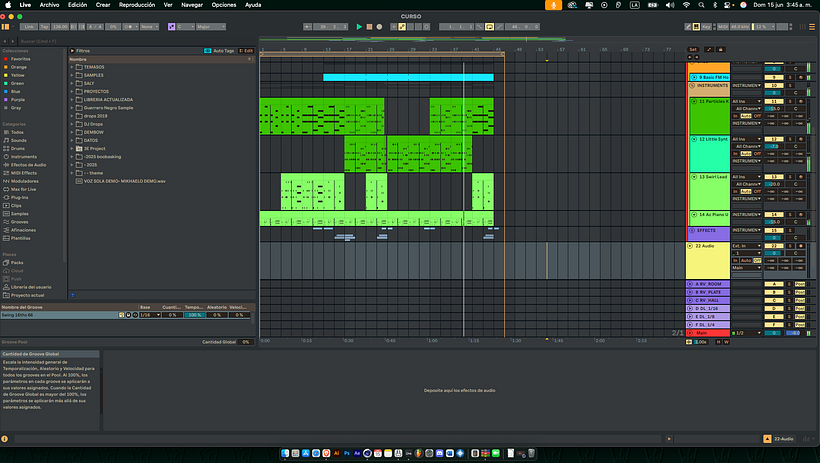Toggle Post on A RV_ROOM return
The image size is (820, 463).
pos(800,284)
